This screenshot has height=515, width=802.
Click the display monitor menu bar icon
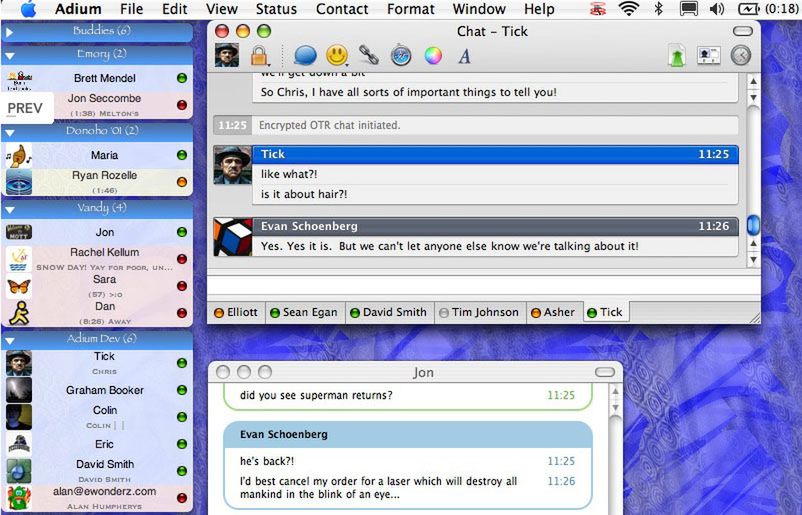coord(688,9)
